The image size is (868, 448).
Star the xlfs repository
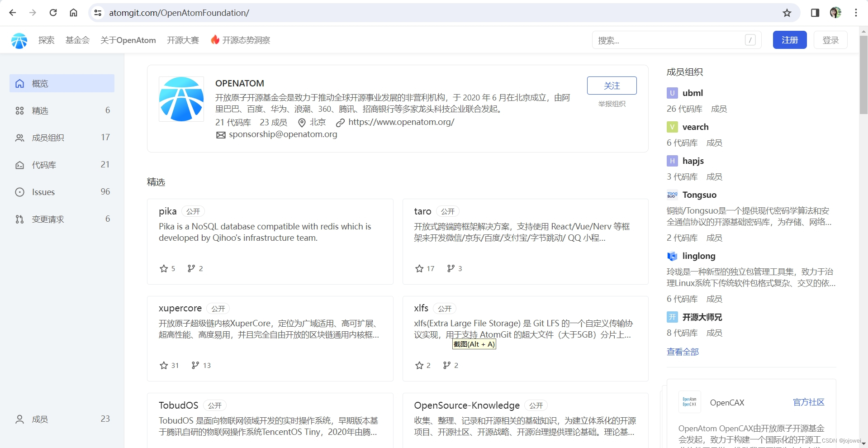point(419,365)
